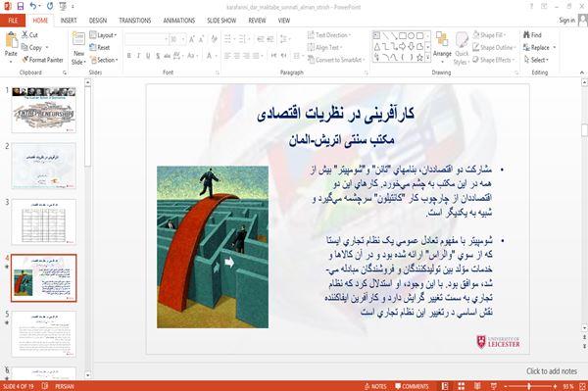
Task: Decrease font size with smaller A
Action: 202,39
